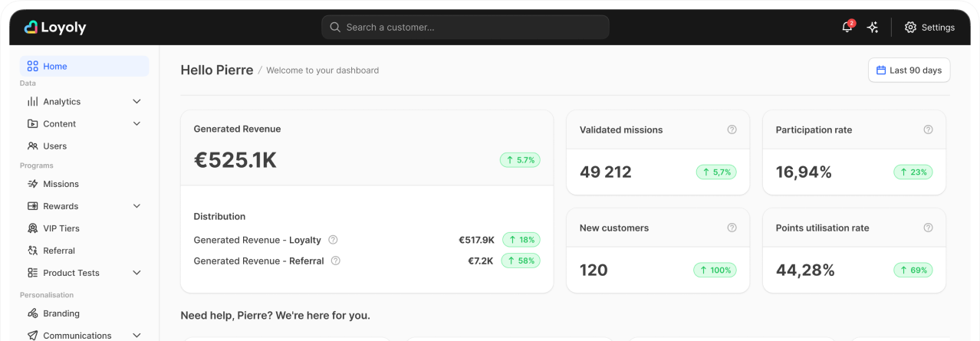Open Branding in the sidebar
This screenshot has width=980, height=341.
tap(84, 313)
